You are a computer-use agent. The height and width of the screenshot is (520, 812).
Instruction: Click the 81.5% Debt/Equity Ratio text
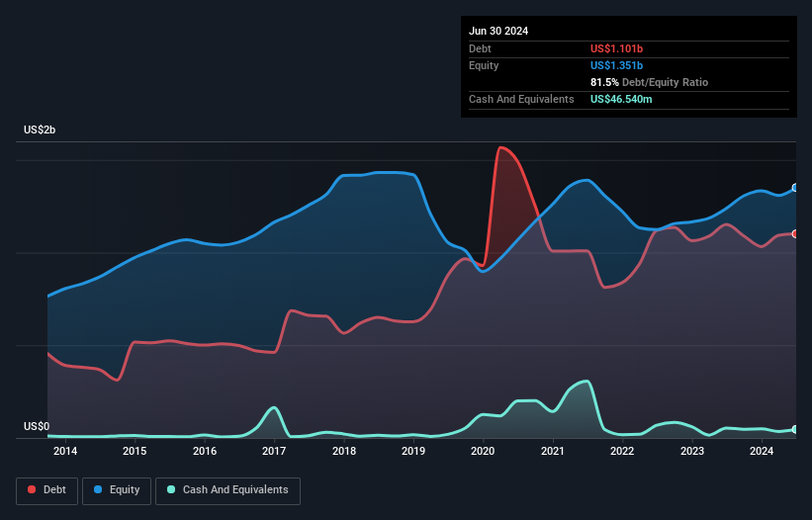point(649,82)
